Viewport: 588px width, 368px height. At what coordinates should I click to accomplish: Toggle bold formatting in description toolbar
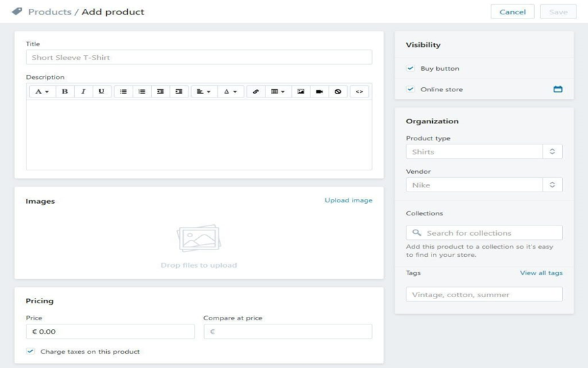click(65, 91)
